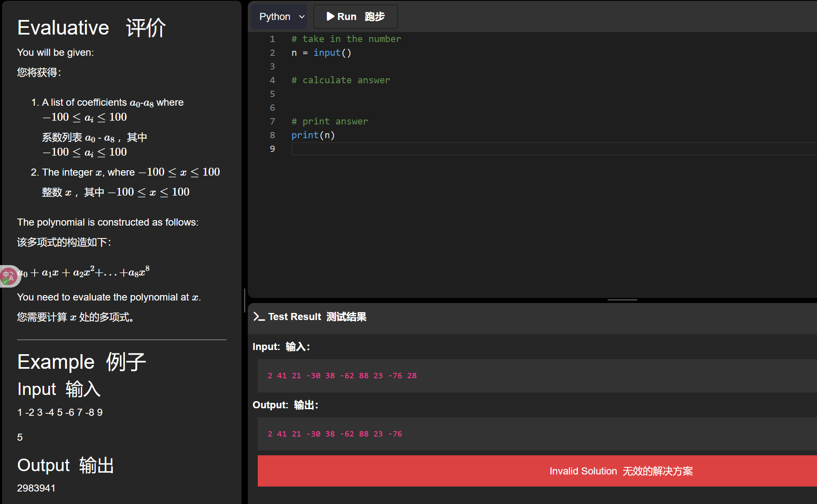
Task: Click the print(n) statement on line 8
Action: pos(313,135)
